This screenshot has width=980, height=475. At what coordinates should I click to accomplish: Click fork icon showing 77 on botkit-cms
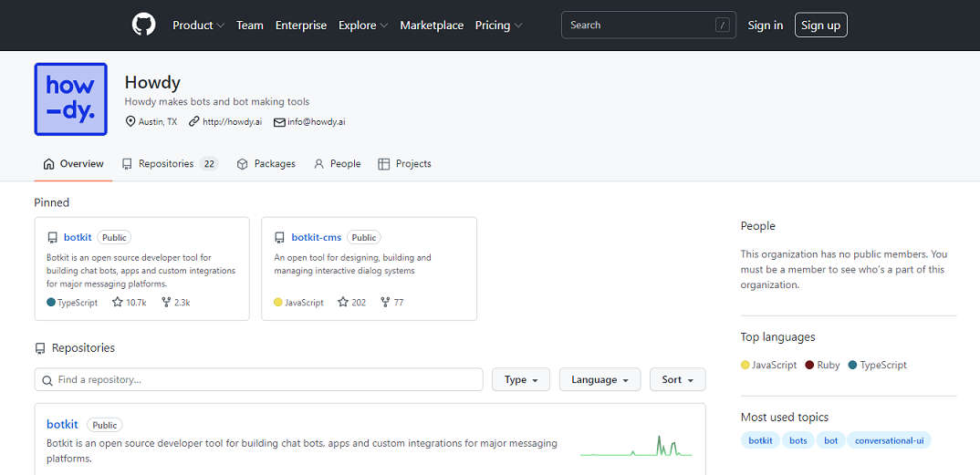[386, 302]
